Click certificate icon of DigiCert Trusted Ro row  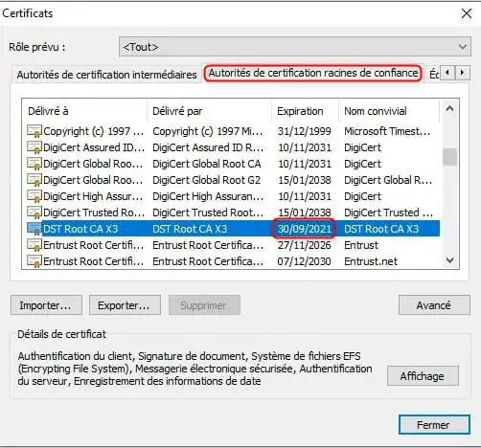coord(34,213)
